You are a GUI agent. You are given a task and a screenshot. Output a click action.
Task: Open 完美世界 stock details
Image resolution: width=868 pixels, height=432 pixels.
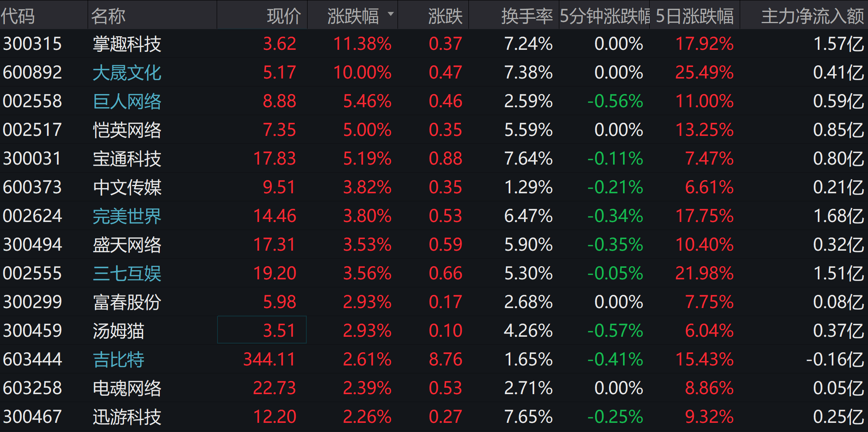tap(127, 216)
